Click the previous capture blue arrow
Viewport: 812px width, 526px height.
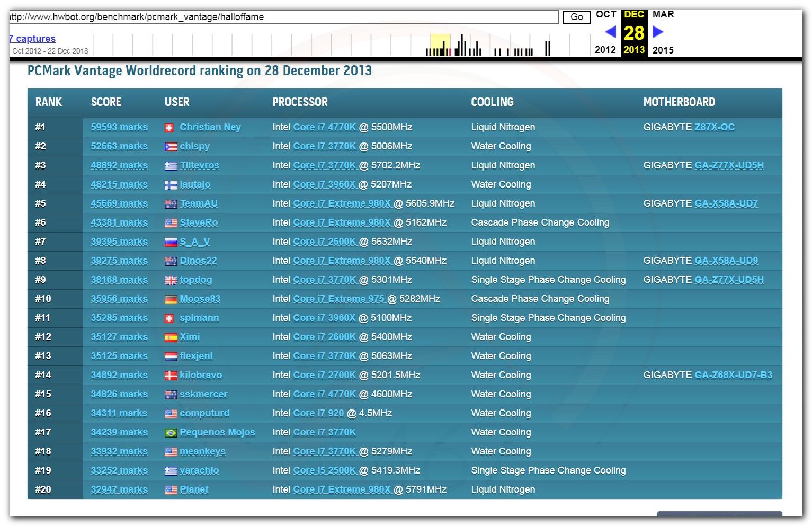610,32
